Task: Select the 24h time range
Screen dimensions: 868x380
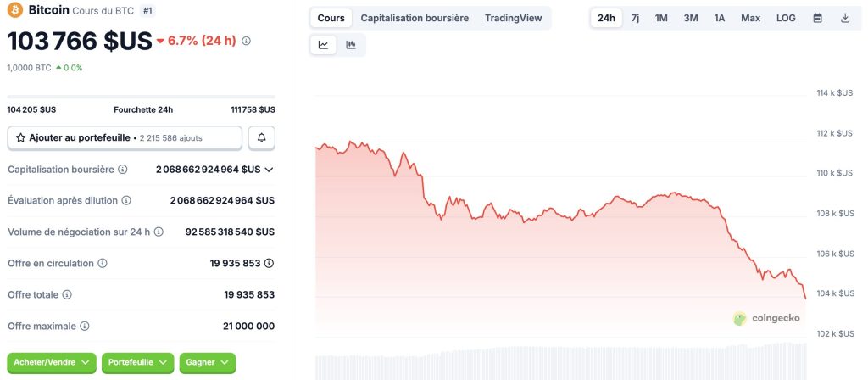Action: [606, 18]
